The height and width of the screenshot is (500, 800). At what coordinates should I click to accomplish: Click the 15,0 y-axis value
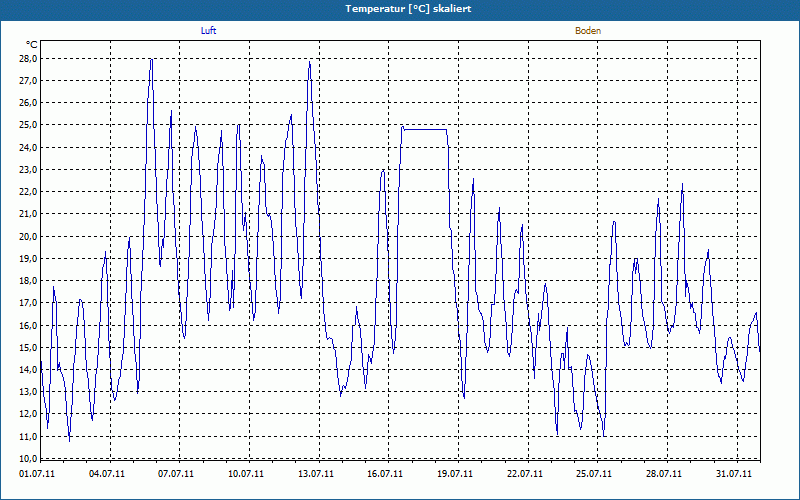pyautogui.click(x=28, y=347)
